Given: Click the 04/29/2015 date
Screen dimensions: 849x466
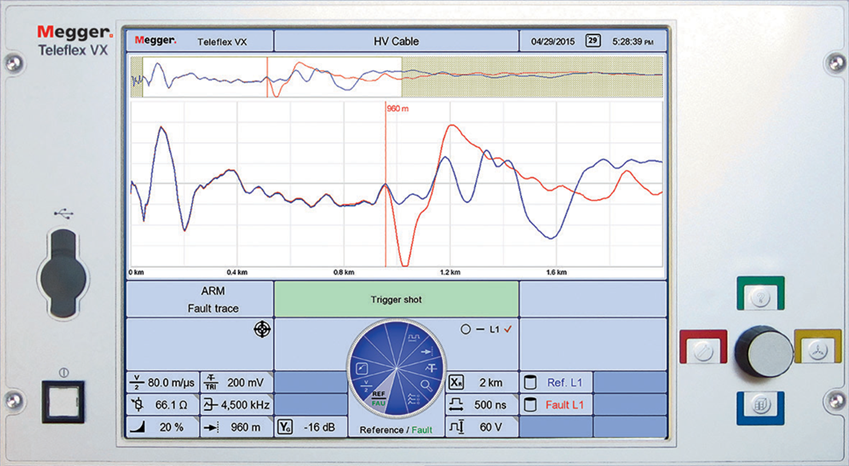Looking at the screenshot, I should pos(553,41).
